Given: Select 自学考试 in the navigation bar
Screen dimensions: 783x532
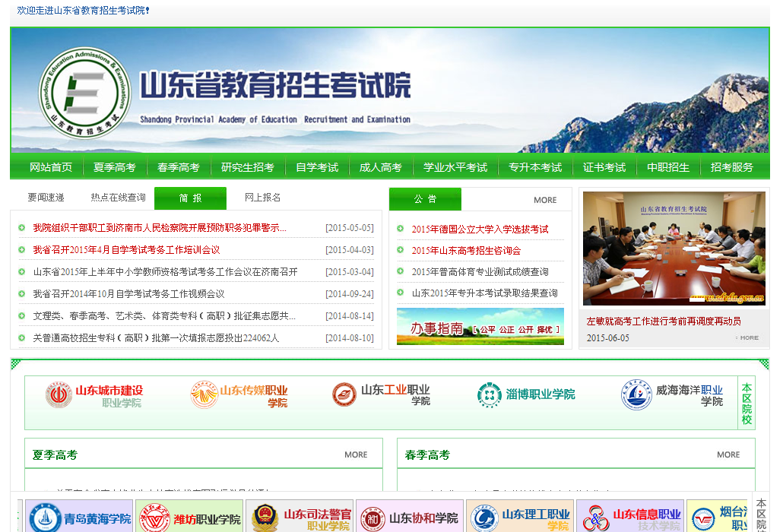Looking at the screenshot, I should [x=317, y=167].
